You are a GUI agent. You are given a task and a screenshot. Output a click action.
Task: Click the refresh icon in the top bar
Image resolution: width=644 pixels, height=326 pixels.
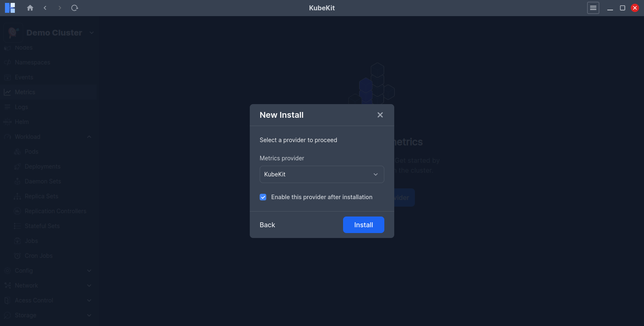click(x=74, y=7)
